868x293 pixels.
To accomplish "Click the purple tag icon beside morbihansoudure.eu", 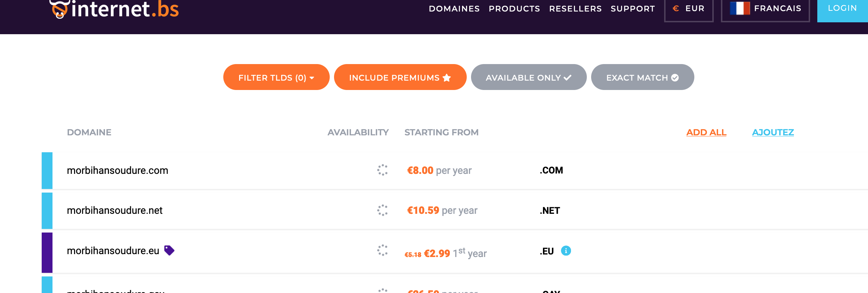I will (169, 250).
